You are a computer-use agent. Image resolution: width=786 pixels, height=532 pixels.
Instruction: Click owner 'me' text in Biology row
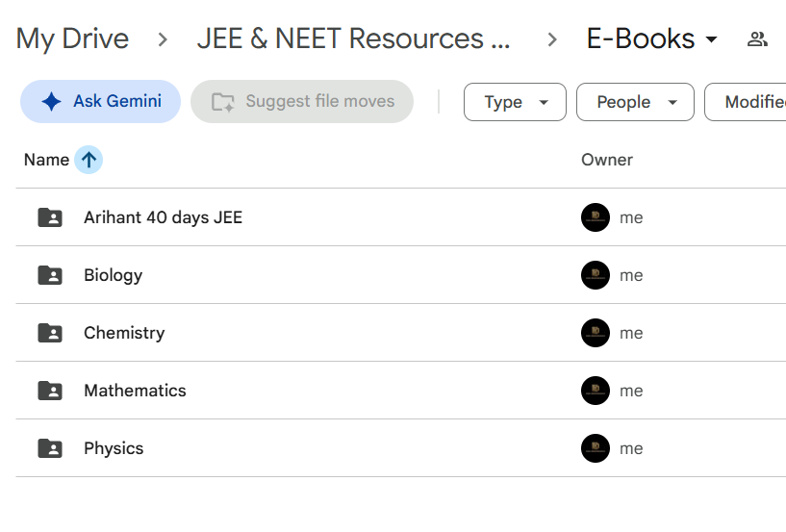tap(631, 275)
